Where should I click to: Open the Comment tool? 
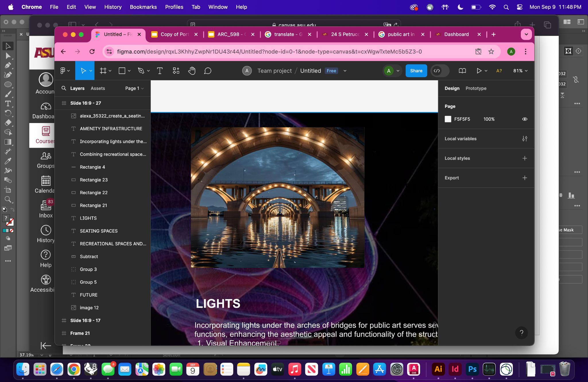point(208,71)
